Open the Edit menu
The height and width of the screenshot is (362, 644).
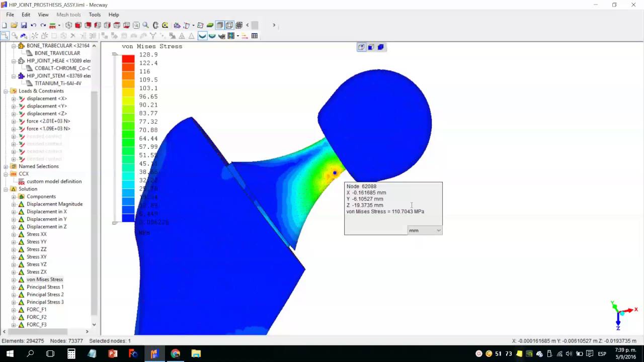pos(26,15)
